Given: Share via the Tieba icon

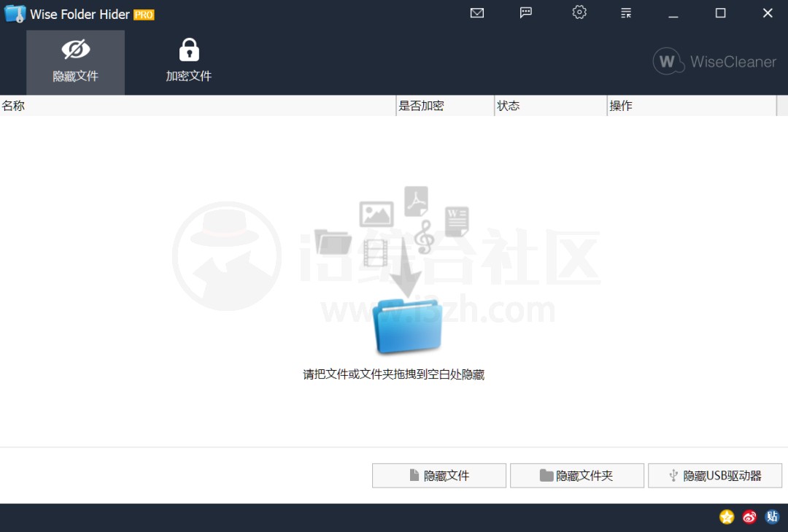Looking at the screenshot, I should (x=772, y=517).
